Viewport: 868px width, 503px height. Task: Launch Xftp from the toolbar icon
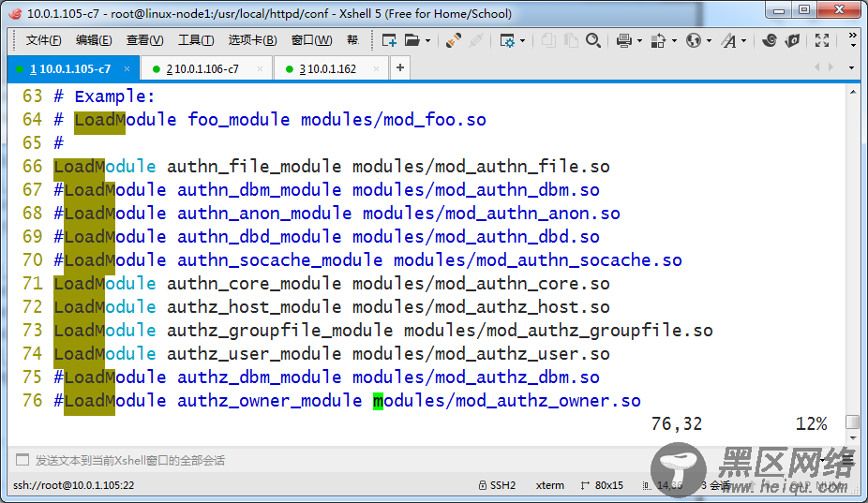tap(793, 40)
